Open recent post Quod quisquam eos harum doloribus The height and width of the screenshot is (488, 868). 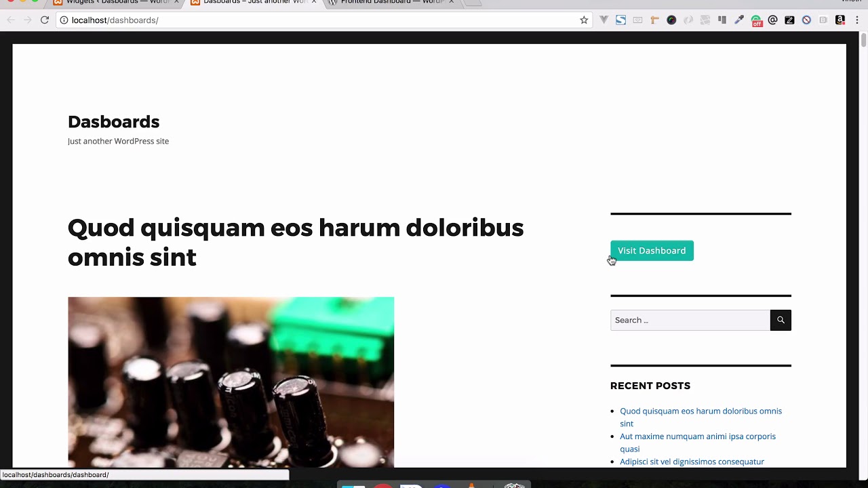tap(701, 417)
